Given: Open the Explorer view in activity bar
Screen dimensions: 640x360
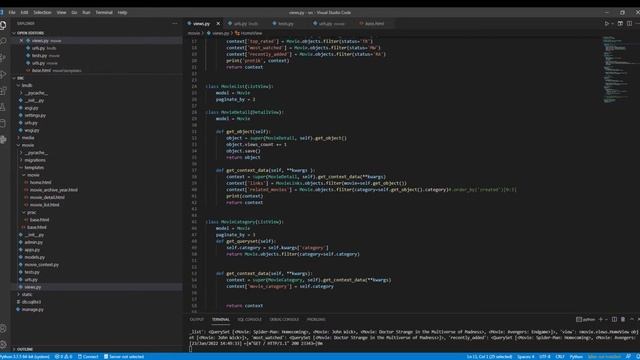Looking at the screenshot, I should tap(3, 25).
